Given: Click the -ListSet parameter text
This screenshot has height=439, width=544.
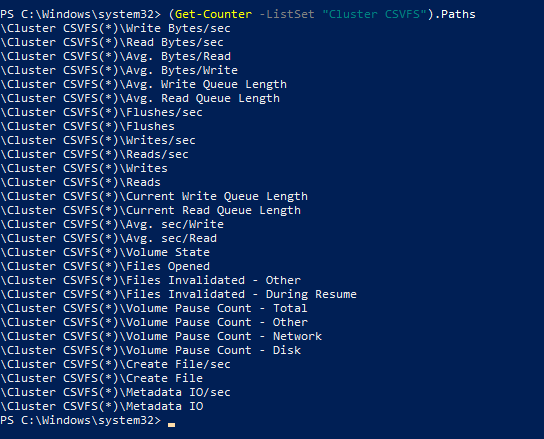Looking at the screenshot, I should click(x=287, y=14).
